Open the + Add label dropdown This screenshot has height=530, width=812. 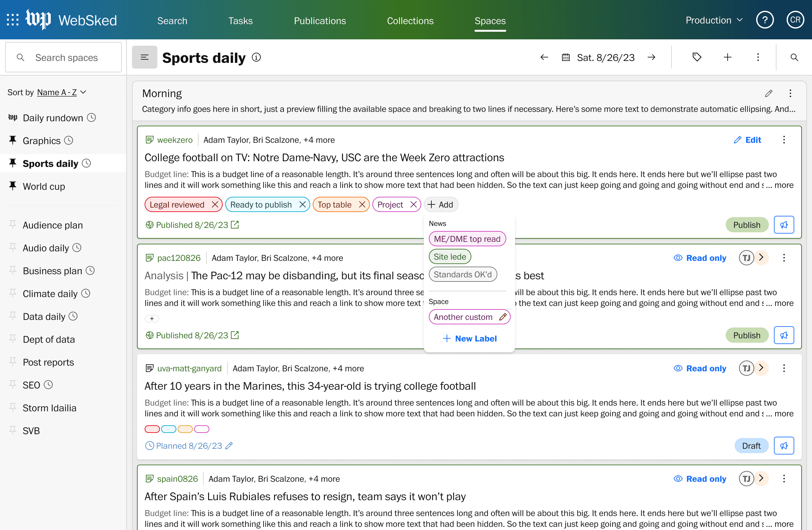tap(441, 205)
